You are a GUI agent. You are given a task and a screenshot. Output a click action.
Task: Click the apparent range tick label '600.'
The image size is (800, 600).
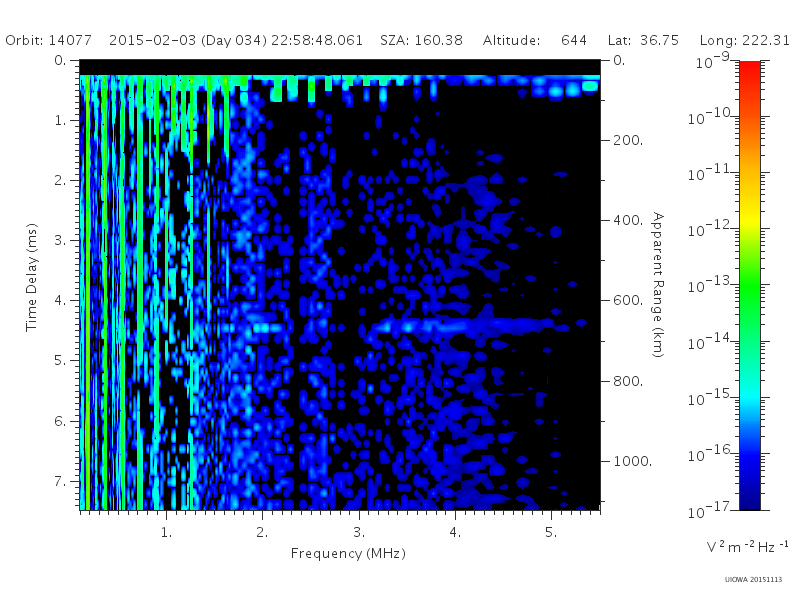click(628, 301)
